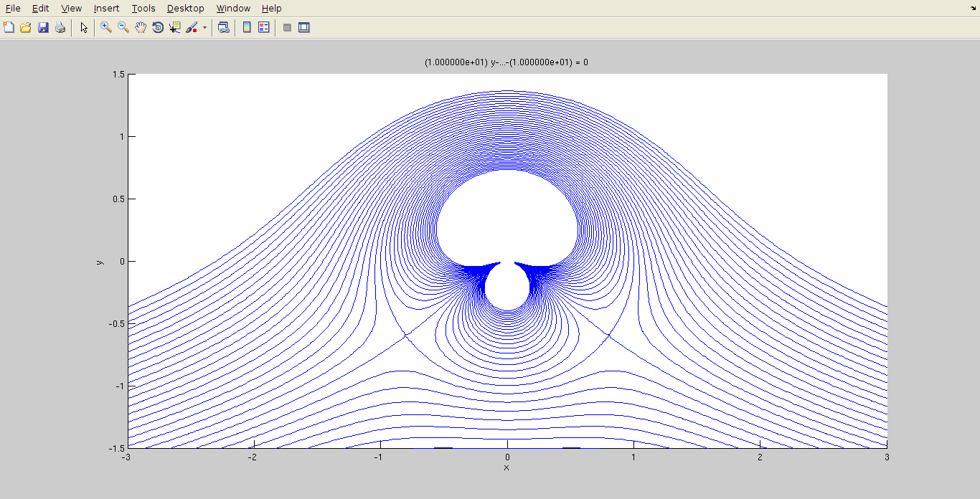Choose the Rotate 3D tool

click(x=158, y=28)
